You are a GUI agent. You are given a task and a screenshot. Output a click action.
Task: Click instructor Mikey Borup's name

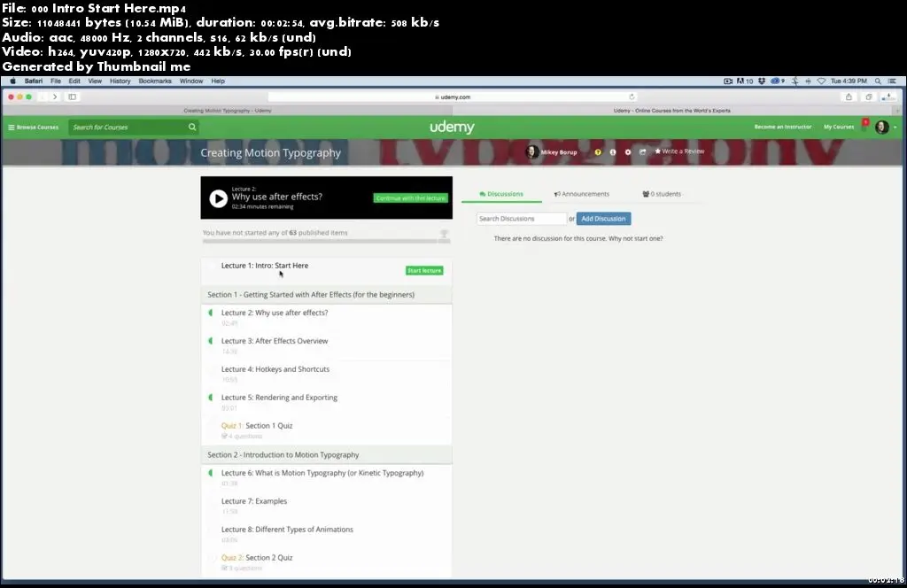[x=559, y=152]
